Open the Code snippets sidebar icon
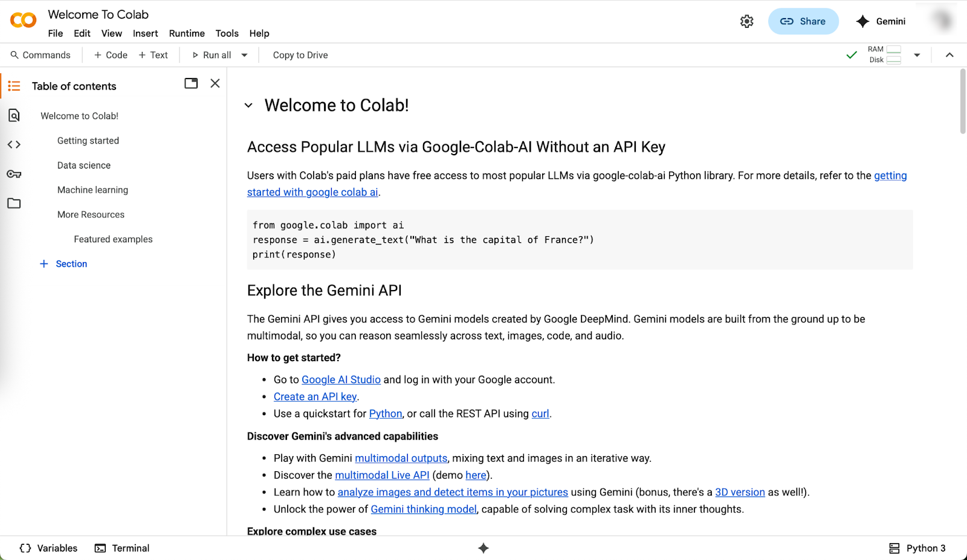The width and height of the screenshot is (967, 560). (14, 144)
